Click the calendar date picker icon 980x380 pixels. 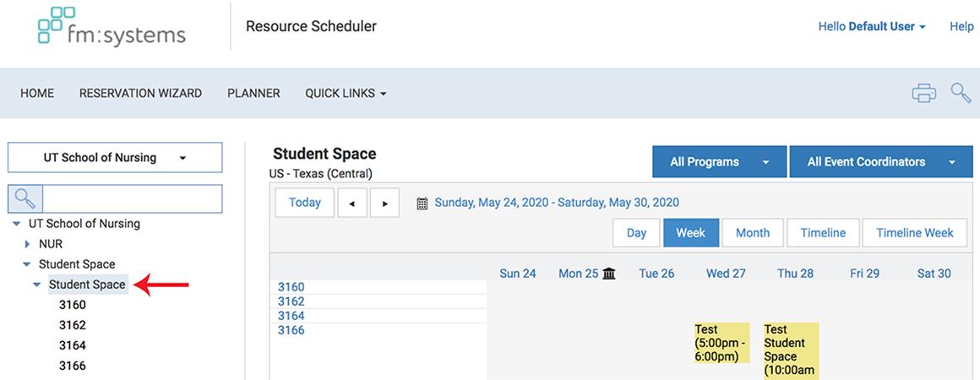pyautogui.click(x=422, y=204)
